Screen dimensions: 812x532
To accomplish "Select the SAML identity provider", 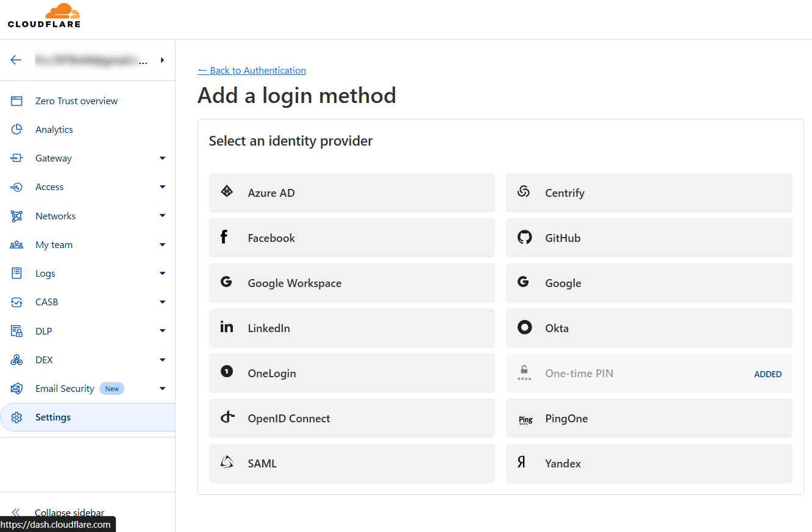I will pos(352,463).
